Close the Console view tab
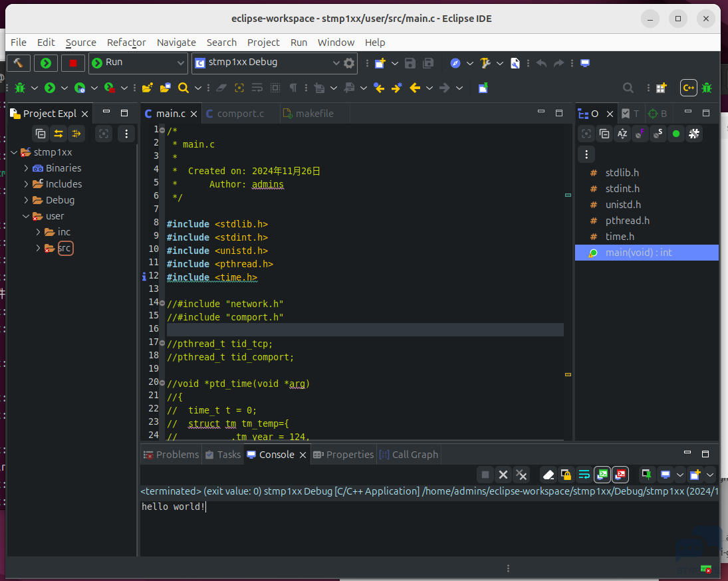Screen dimensions: 728x581 coord(303,455)
